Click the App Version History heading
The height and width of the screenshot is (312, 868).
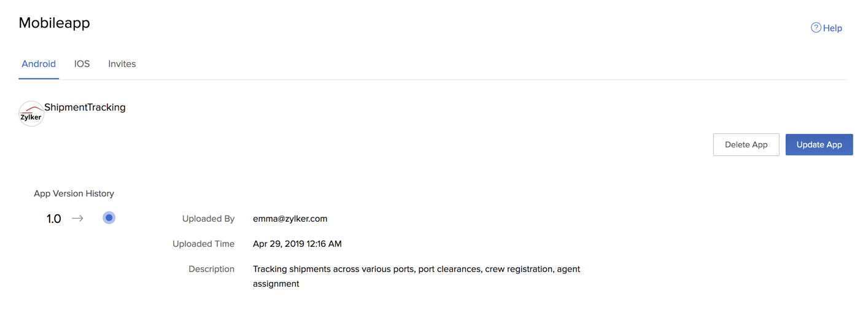[x=74, y=193]
